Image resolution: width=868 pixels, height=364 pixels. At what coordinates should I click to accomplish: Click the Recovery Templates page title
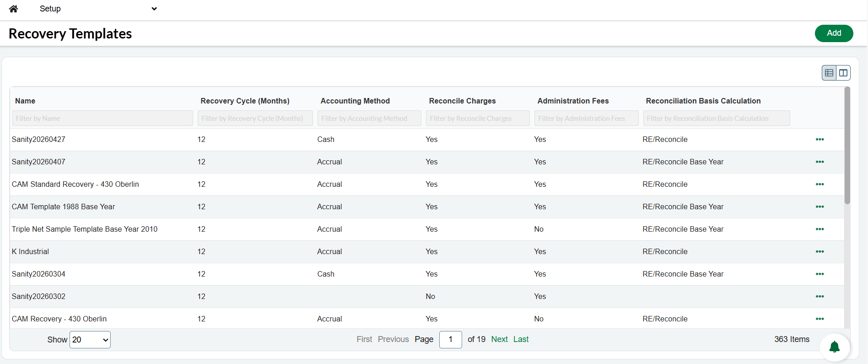tap(70, 33)
